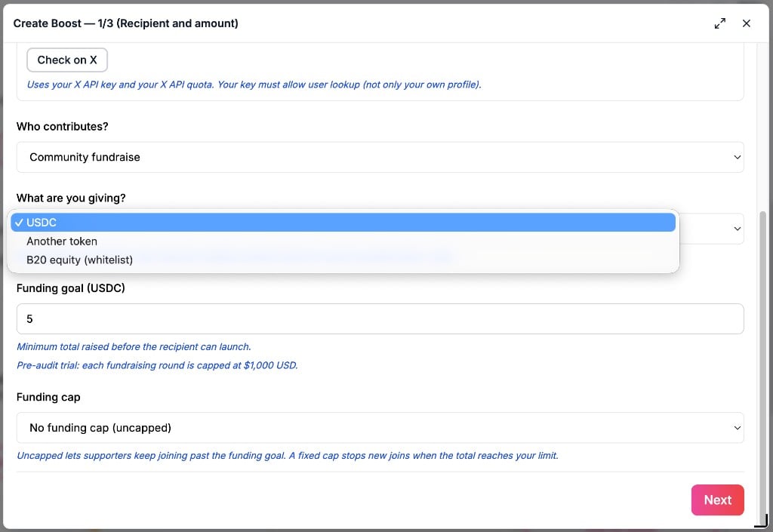
Task: Select Another token option
Action: (343, 241)
